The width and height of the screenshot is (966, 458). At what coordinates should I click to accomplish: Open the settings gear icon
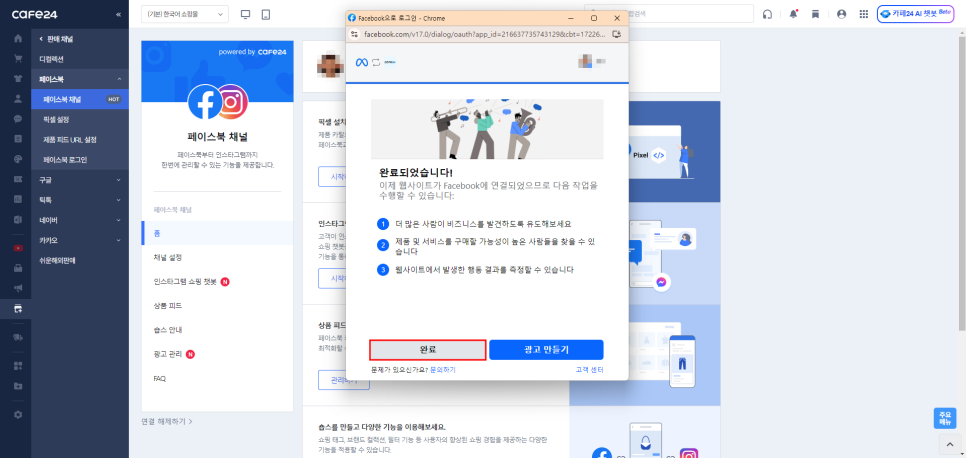click(x=18, y=415)
